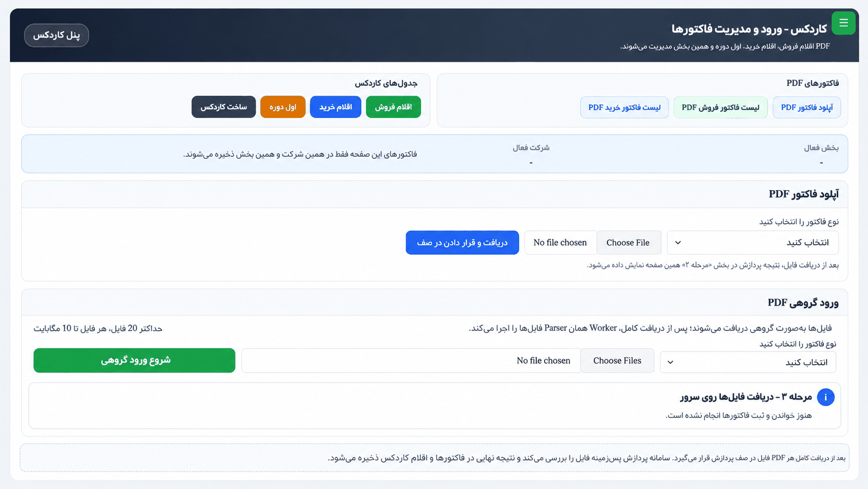Click the هنوز خواندن و ثبت فاکتورها status text

tap(739, 416)
